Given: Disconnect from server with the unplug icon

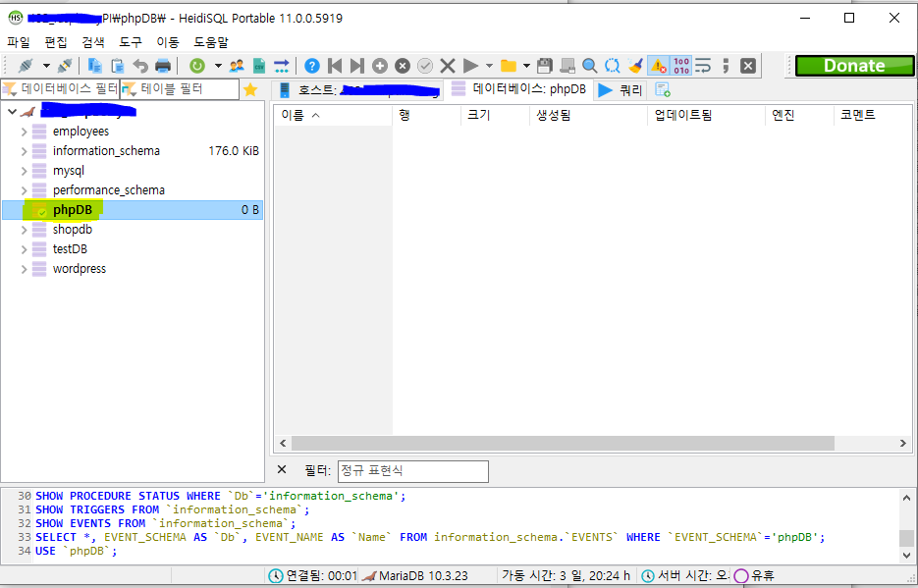Looking at the screenshot, I should [x=65, y=66].
